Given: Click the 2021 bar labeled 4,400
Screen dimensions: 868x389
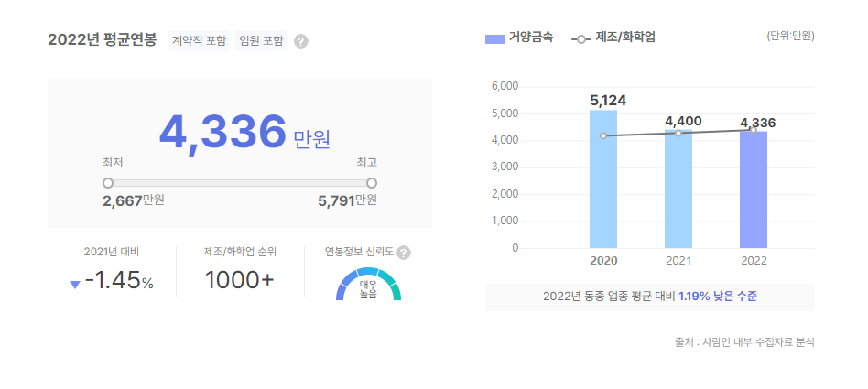Looking at the screenshot, I should [678, 189].
